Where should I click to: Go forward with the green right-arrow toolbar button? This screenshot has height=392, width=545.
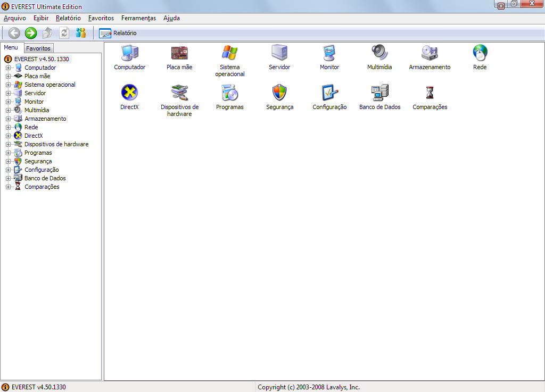(31, 33)
